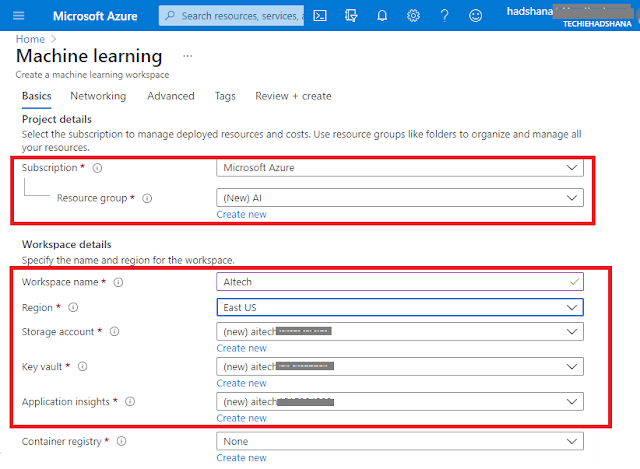The width and height of the screenshot is (640, 469).
Task: Go to Review + create tab
Action: 293,96
